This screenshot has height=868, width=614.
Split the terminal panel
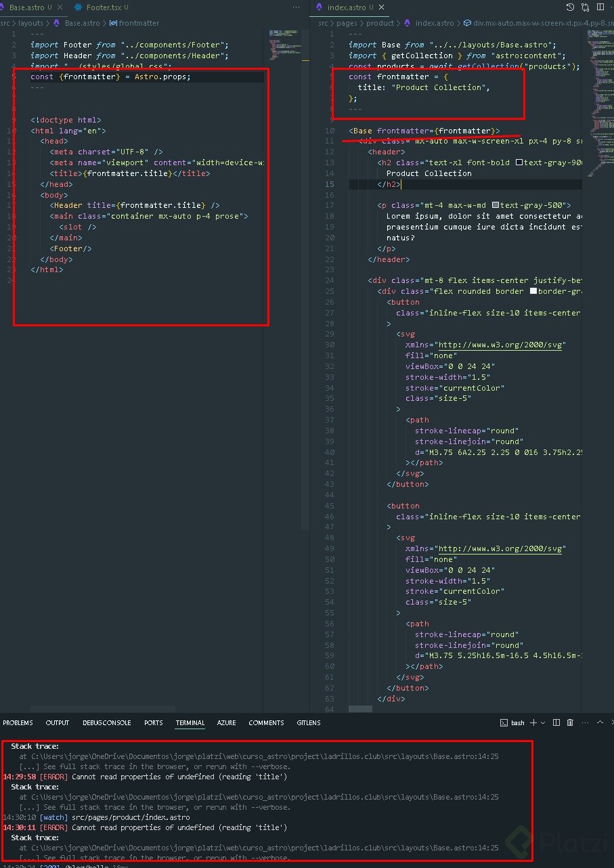click(556, 723)
